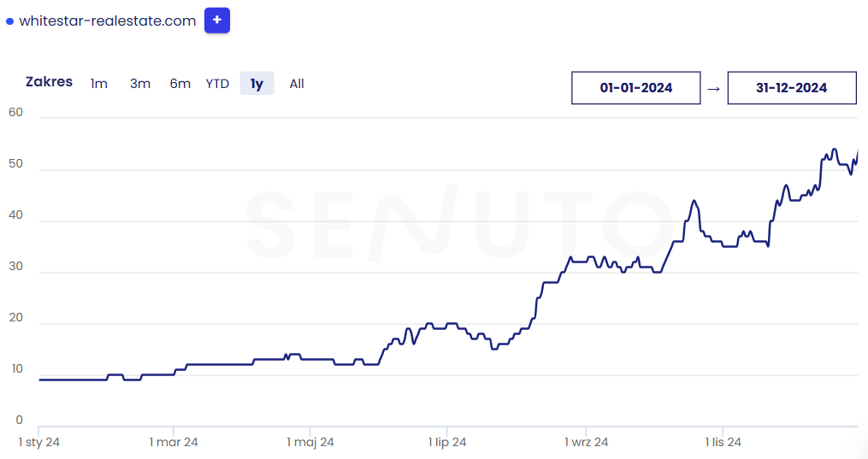The image size is (868, 459).
Task: Select the highlighted 1y range
Action: (x=257, y=84)
